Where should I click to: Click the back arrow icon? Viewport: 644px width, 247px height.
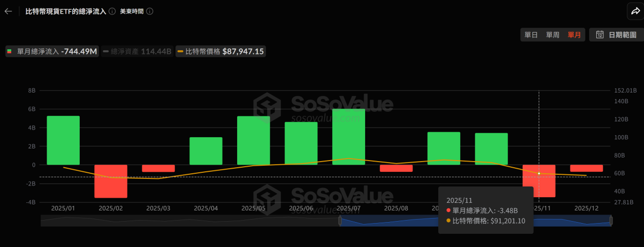pyautogui.click(x=8, y=11)
